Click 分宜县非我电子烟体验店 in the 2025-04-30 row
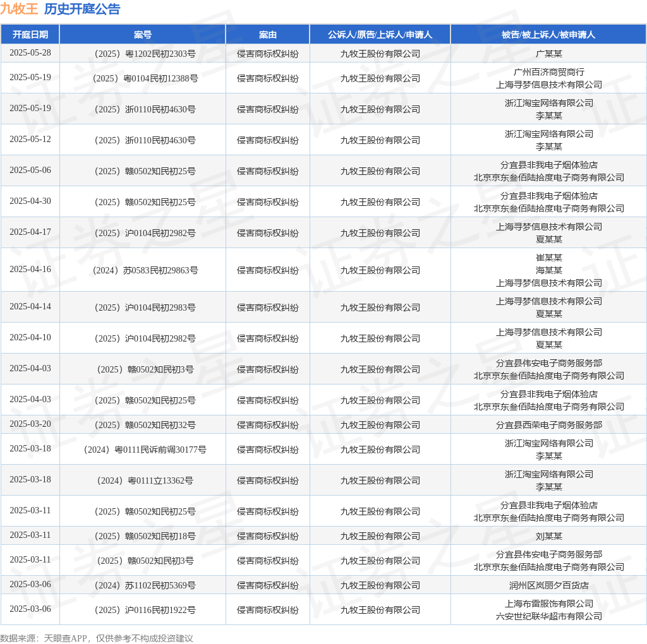Image resolution: width=647 pixels, height=644 pixels. [x=549, y=196]
